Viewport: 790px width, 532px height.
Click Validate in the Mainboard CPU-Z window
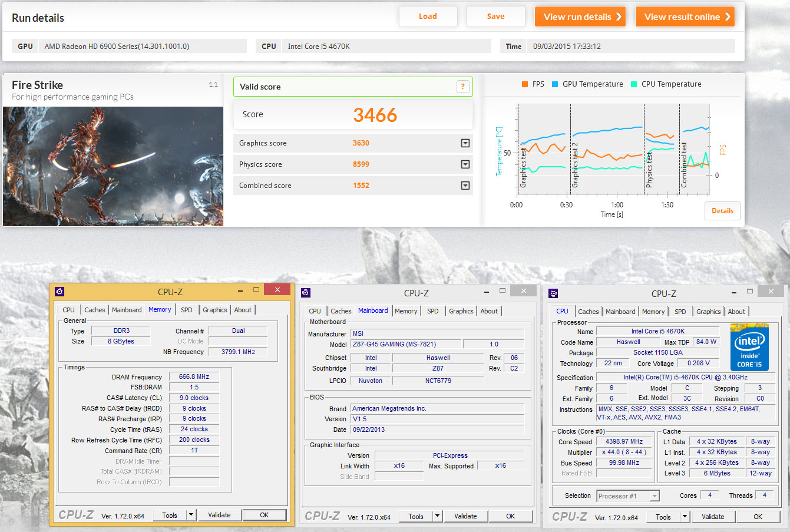465,516
